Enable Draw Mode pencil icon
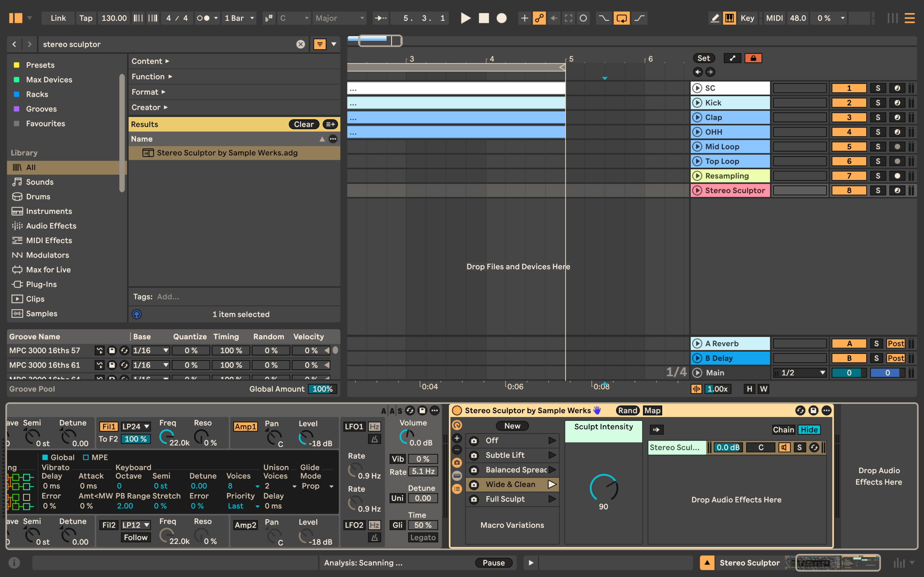Viewport: 924px width, 577px height. coord(714,18)
